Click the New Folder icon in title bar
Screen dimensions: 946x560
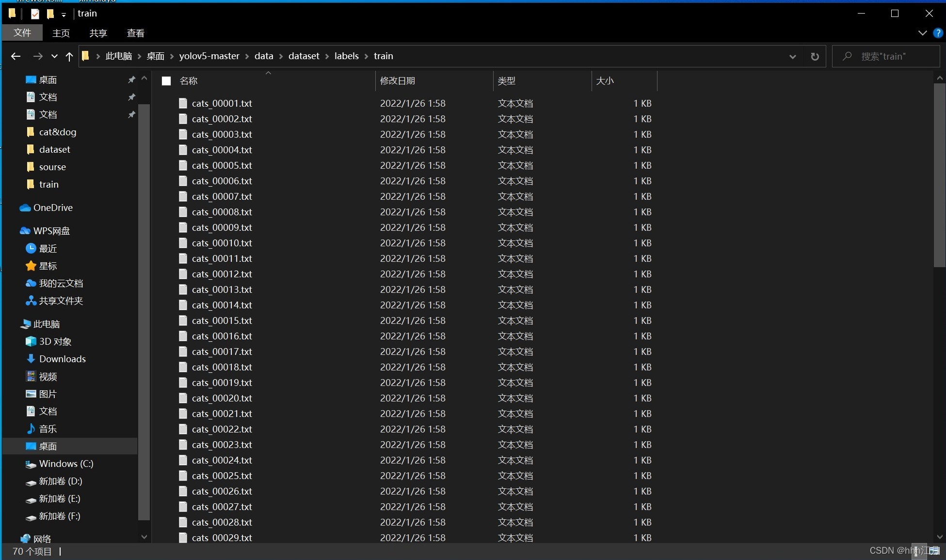50,14
